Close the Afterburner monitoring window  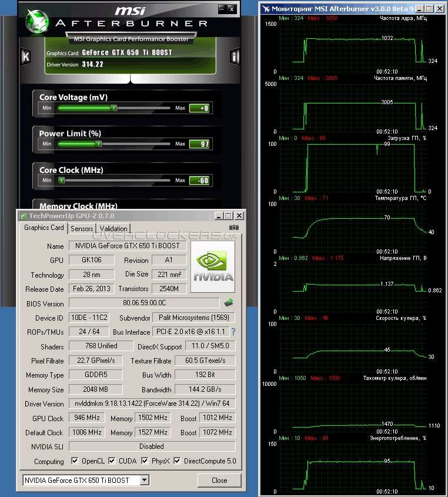440,9
